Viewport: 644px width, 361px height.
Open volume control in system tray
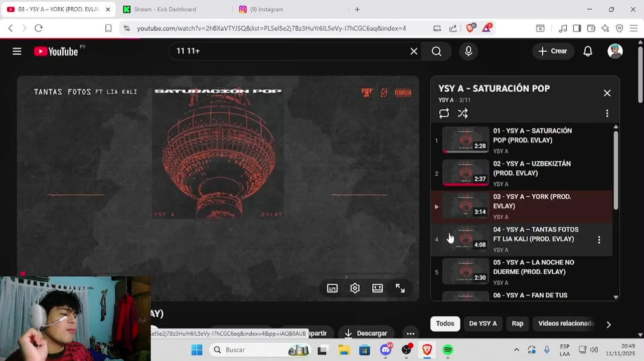594,350
